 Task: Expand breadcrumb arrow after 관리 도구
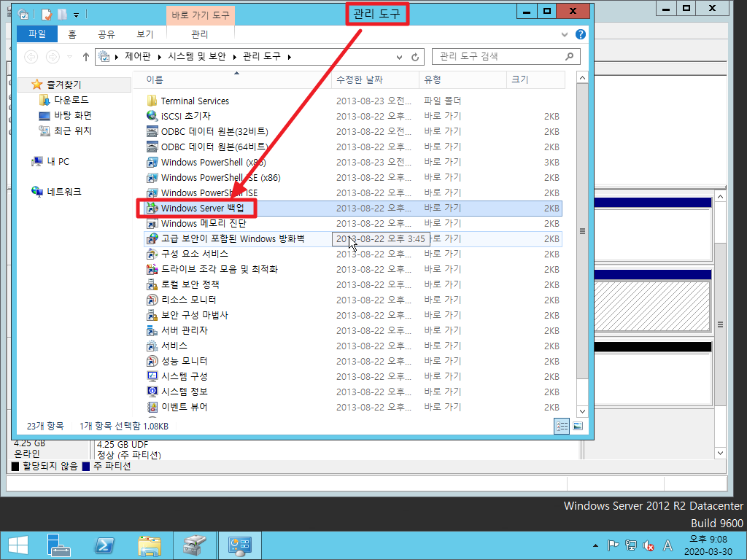(289, 57)
